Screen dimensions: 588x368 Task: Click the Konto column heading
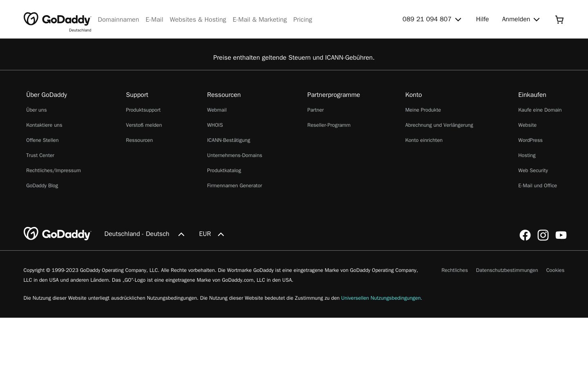pos(413,95)
